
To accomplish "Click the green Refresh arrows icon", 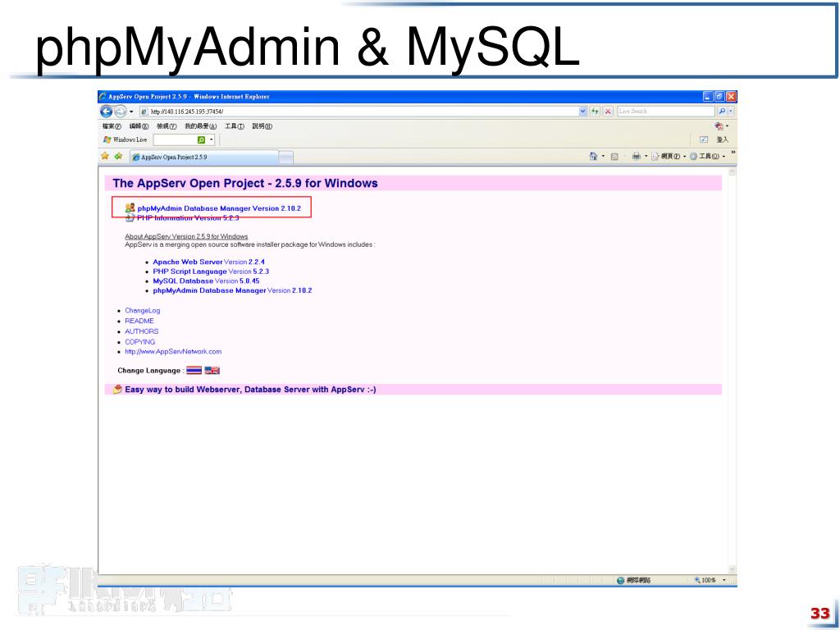I will 595,112.
